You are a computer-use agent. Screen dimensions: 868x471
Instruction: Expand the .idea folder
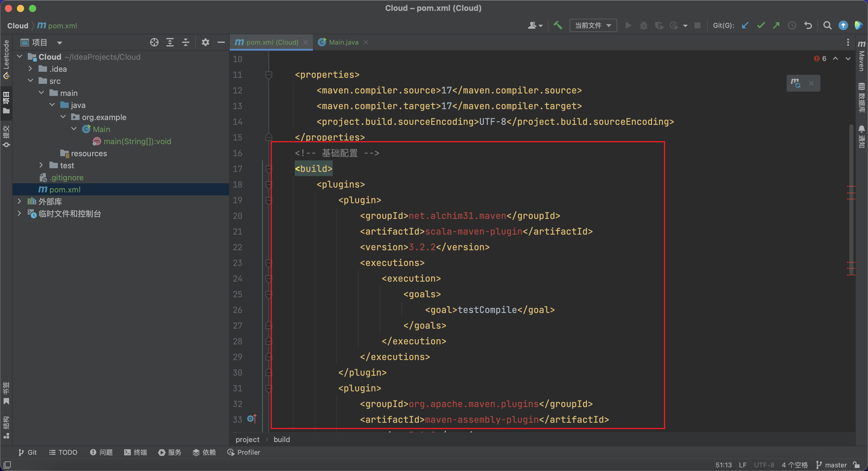(x=30, y=69)
